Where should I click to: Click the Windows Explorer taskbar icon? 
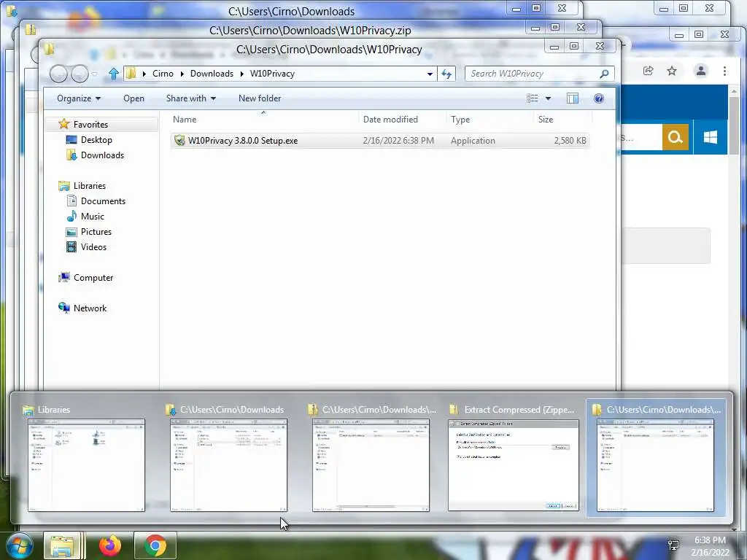point(63,546)
